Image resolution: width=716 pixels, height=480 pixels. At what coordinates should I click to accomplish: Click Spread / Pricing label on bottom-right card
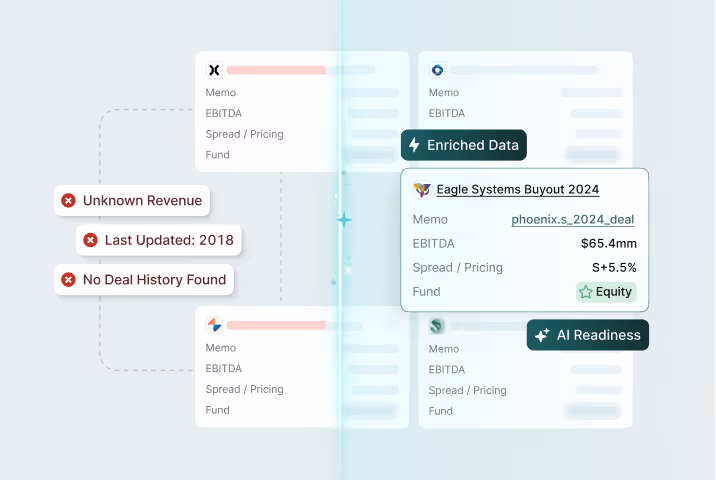[468, 390]
